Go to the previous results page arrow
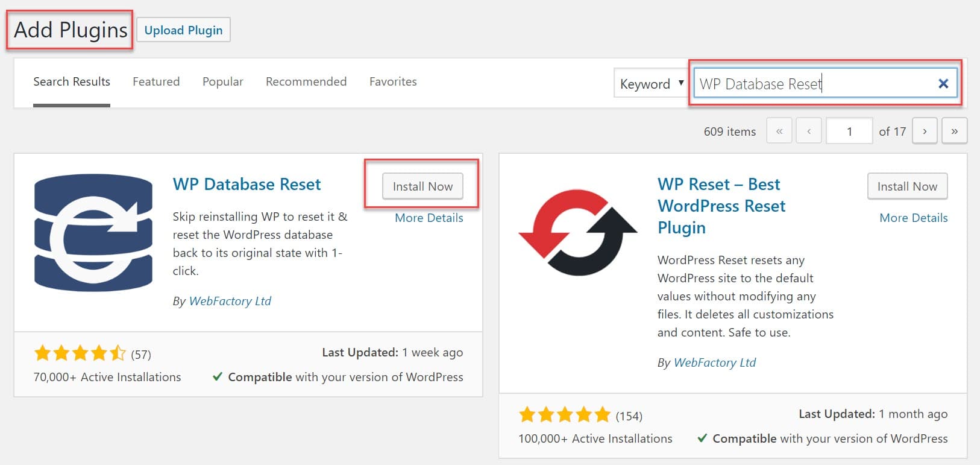The width and height of the screenshot is (980, 465). coord(809,131)
